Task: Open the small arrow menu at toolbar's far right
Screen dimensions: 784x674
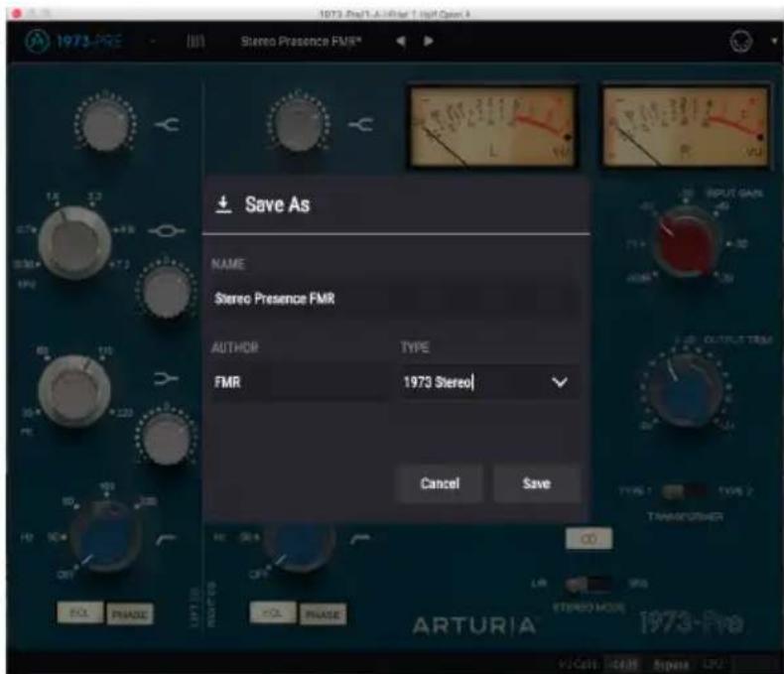Action: 774,41
